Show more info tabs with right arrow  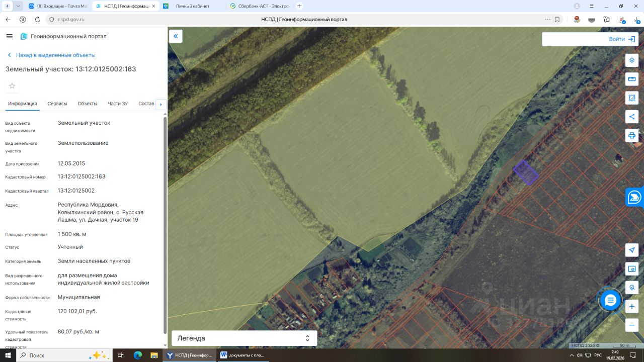161,104
